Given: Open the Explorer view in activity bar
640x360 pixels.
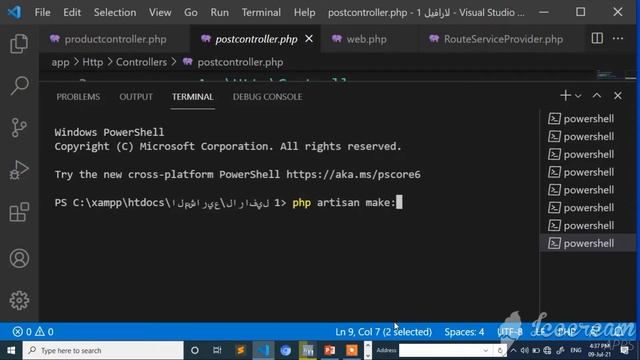Looking at the screenshot, I should [19, 44].
